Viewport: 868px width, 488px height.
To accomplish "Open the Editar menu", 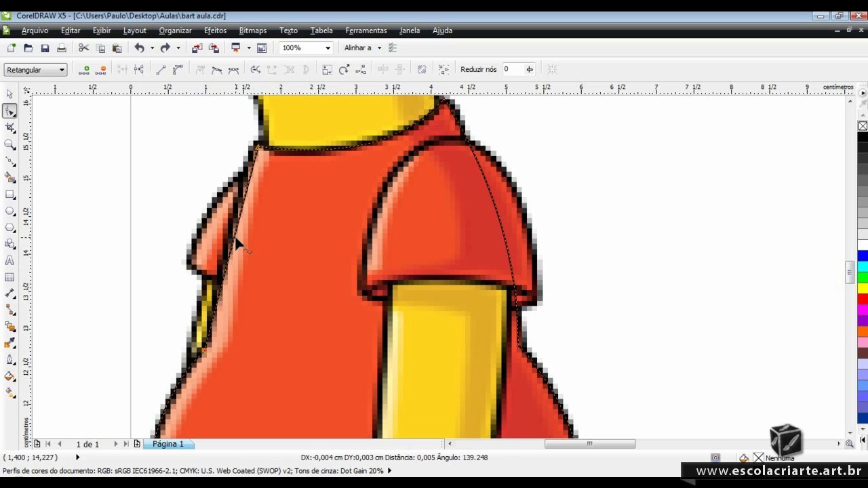I will 71,30.
